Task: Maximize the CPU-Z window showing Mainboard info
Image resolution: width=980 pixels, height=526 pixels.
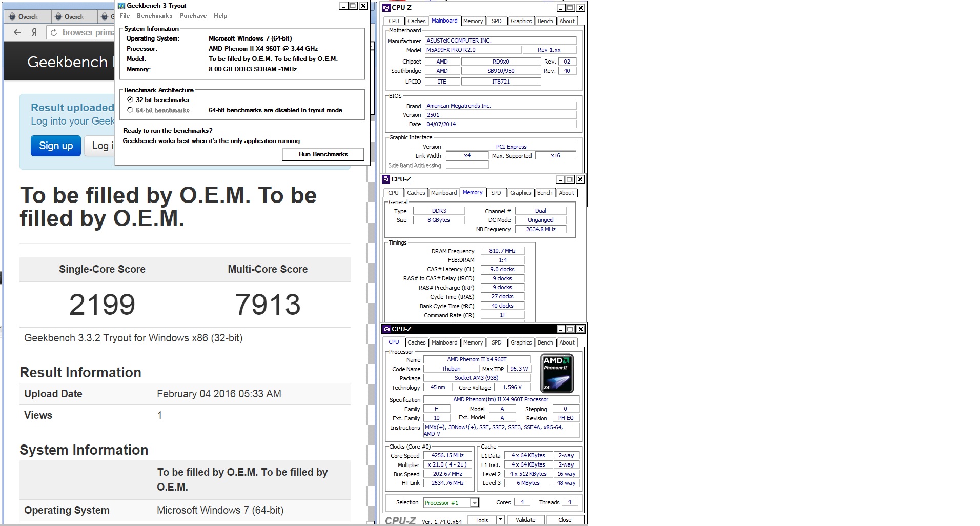Action: (570, 8)
